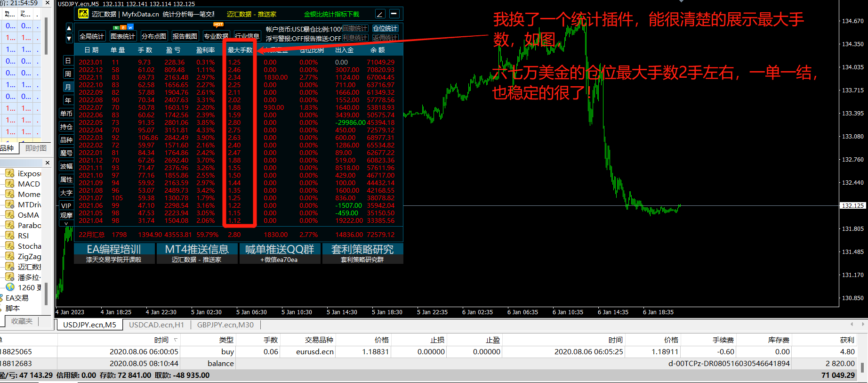The width and height of the screenshot is (868, 383).
Task: Select the 单币 side option
Action: 66,114
